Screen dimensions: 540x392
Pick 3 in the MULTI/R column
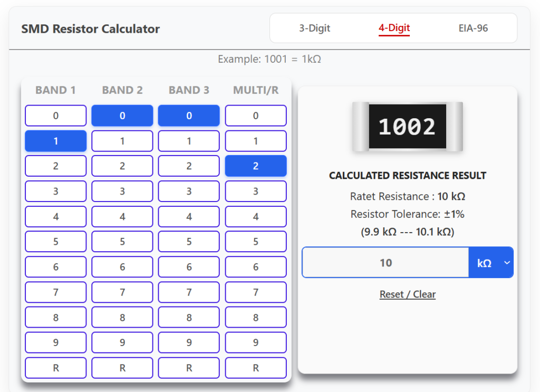pyautogui.click(x=256, y=191)
